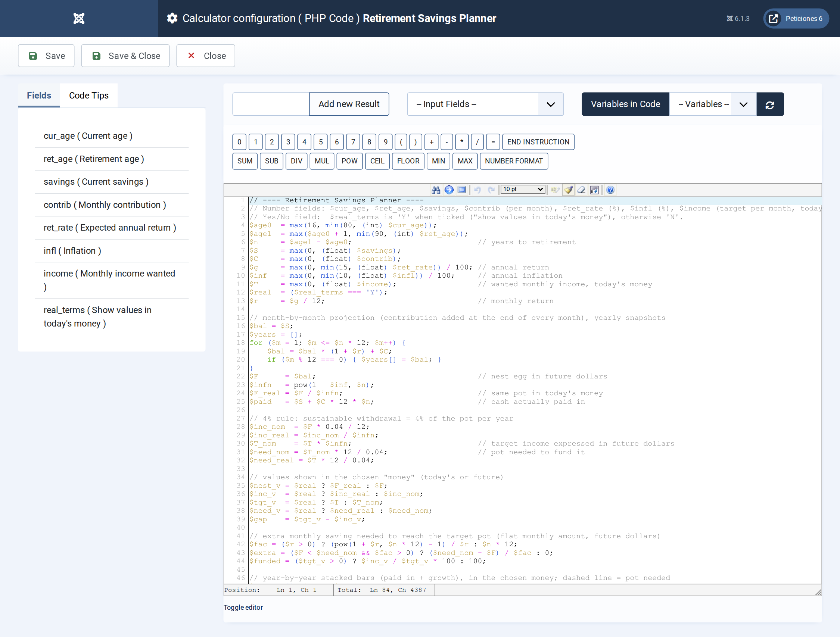Image resolution: width=840 pixels, height=637 pixels.
Task: Insert END INSTRUCTION into code
Action: pos(538,142)
